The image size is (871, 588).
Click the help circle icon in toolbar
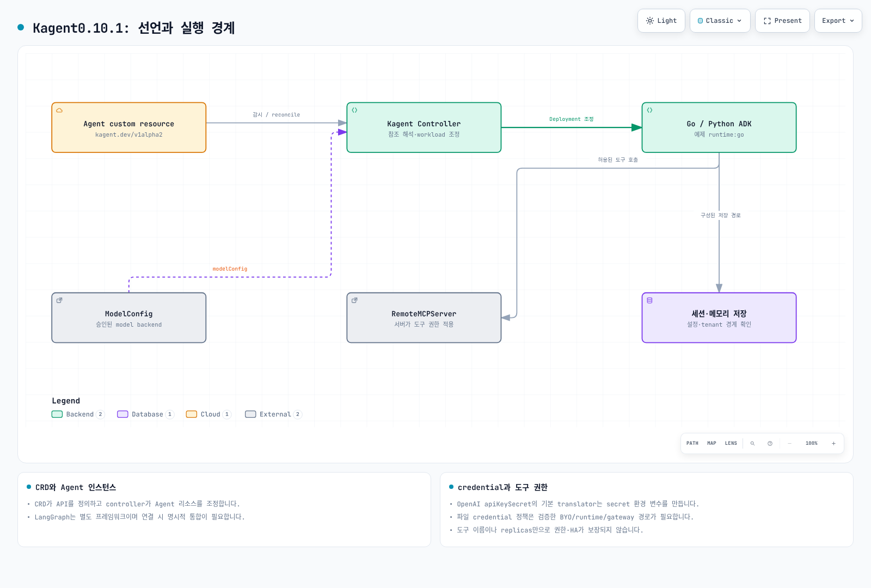click(770, 443)
